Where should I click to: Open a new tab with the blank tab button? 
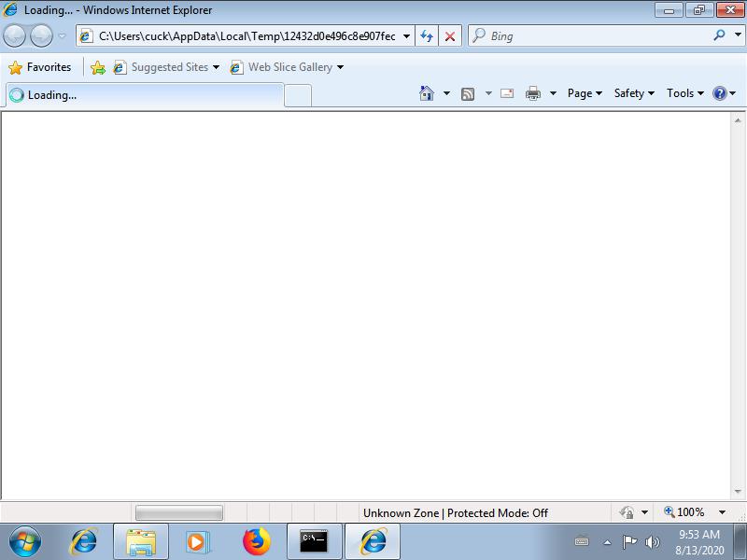298,95
